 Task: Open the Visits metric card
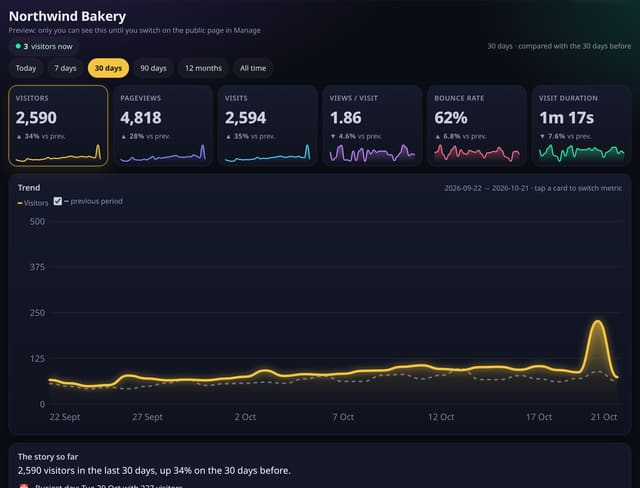[x=268, y=126]
